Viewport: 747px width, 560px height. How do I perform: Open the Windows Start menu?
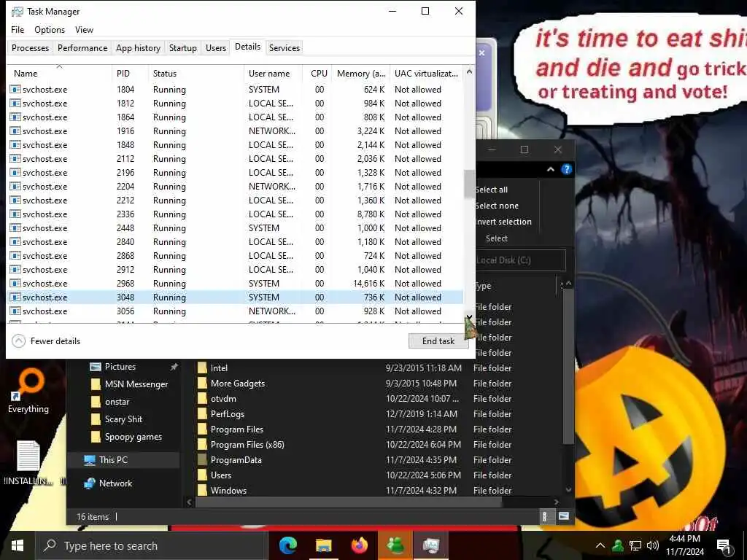(18, 545)
